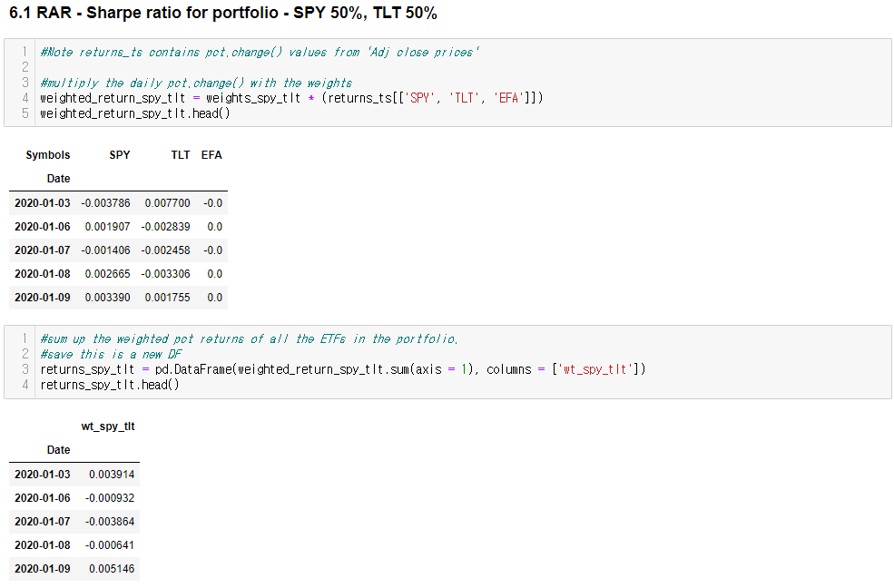Click wt_spy_tlt value 0.003914
894x588 pixels.
(112, 475)
